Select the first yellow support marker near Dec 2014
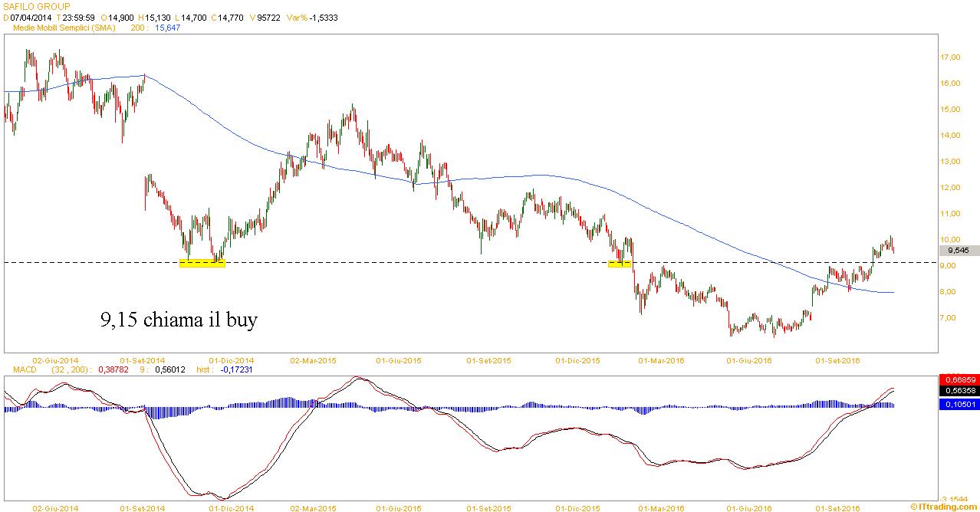Viewport: 980px width, 512px height. click(x=202, y=263)
